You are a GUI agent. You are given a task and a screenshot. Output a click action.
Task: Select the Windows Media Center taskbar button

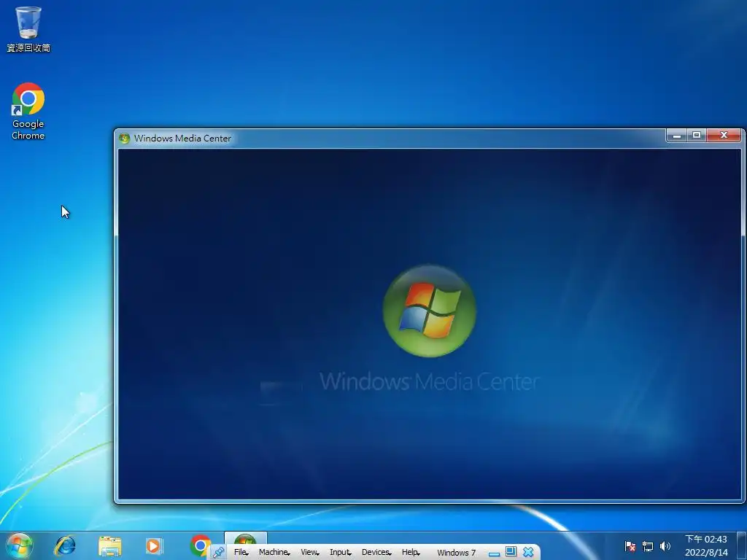click(x=245, y=539)
